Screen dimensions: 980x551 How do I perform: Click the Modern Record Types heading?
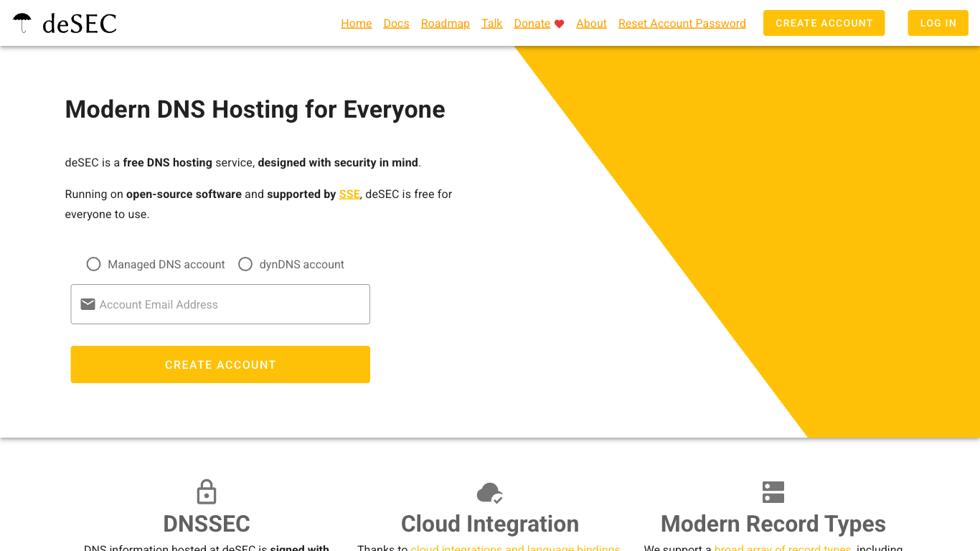773,524
